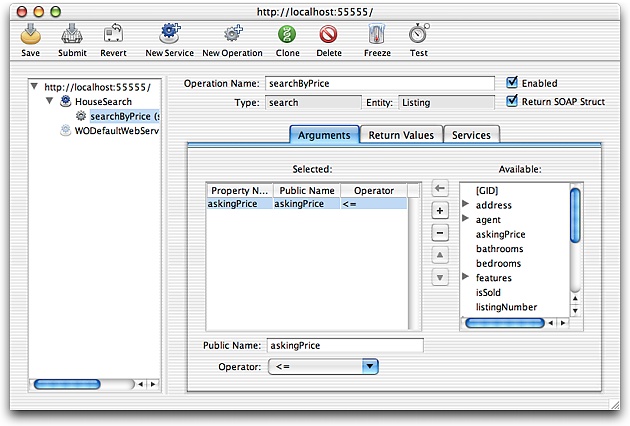Toggle the Enabled checkbox
Viewport: 630px width, 426px height.
(512, 82)
